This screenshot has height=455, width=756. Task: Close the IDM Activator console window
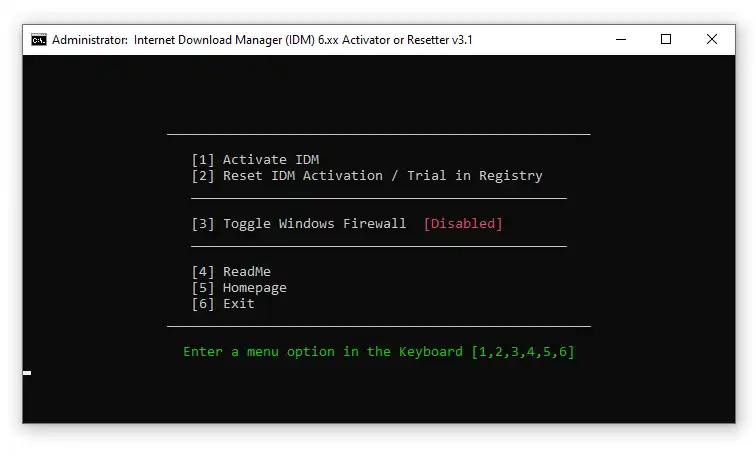(712, 40)
